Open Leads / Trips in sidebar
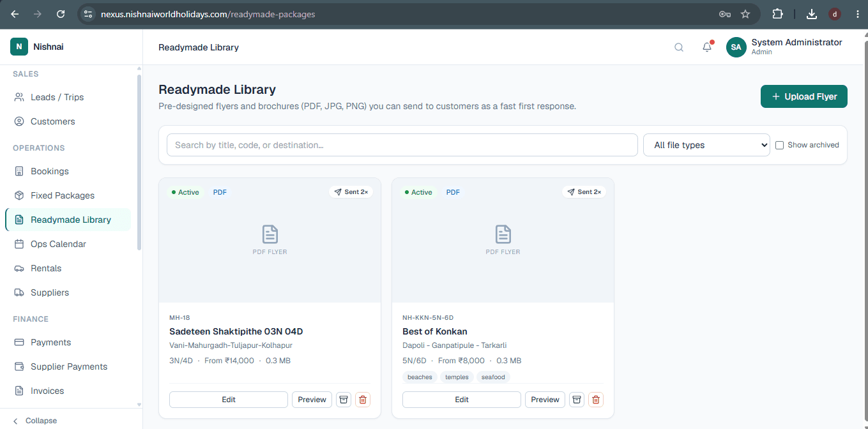Screen dimensions: 868x429 pyautogui.click(x=68, y=97)
